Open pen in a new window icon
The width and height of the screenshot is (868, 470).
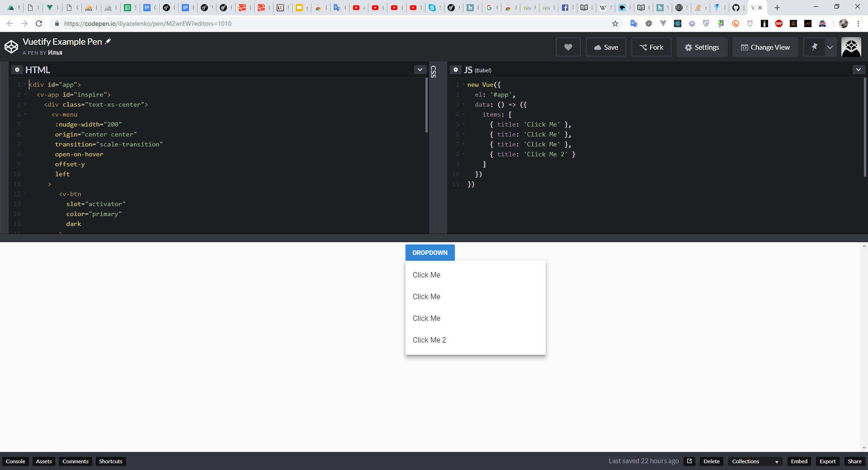pyautogui.click(x=689, y=461)
